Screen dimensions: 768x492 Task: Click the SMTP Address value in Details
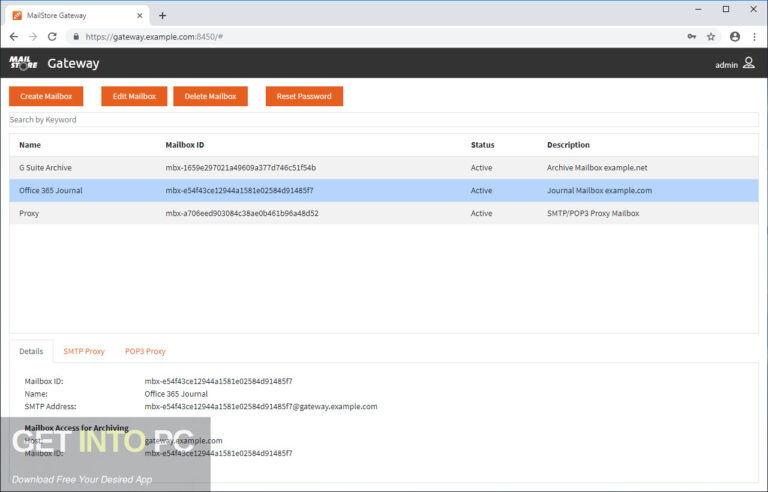[x=261, y=407]
